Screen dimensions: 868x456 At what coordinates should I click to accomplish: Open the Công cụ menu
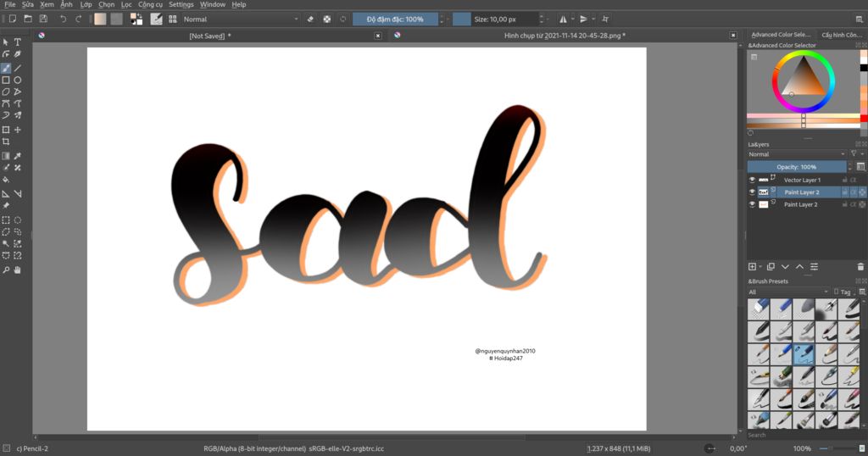tap(150, 4)
